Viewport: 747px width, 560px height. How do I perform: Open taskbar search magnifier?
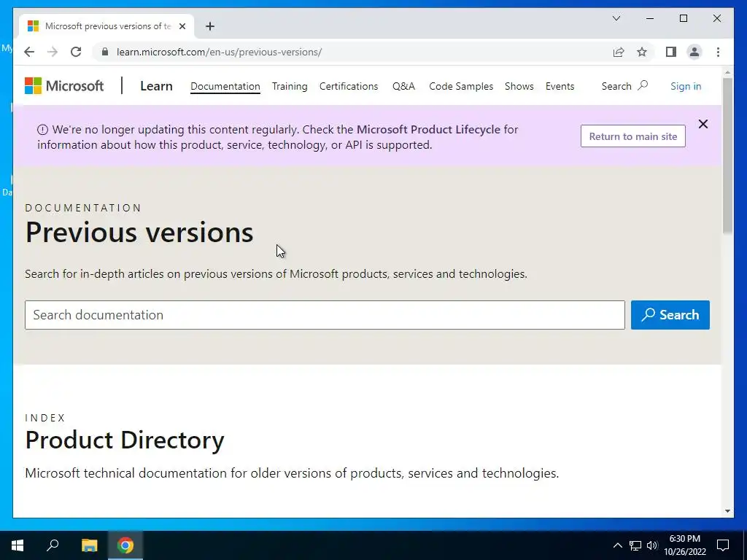tap(53, 545)
